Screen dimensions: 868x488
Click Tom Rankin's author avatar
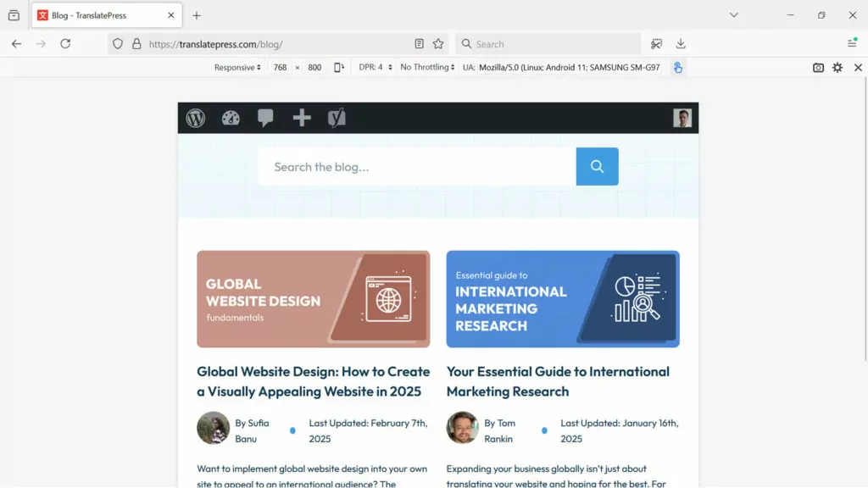point(462,428)
